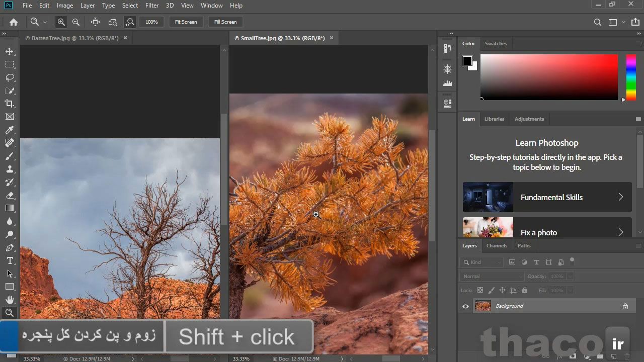Select the Dodge tool
Viewport: 644px width, 362px height.
coord(10,234)
